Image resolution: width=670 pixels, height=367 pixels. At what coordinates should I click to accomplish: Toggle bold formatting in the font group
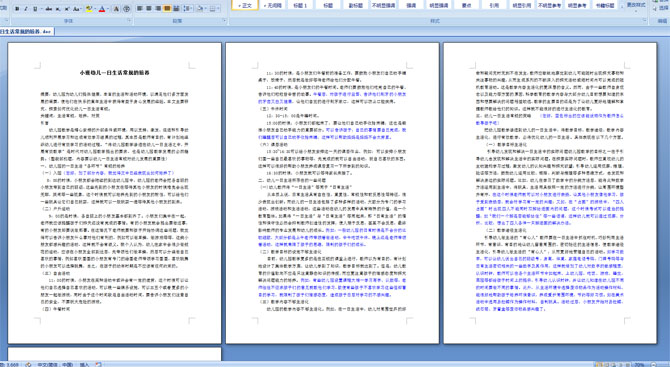click(17, 9)
